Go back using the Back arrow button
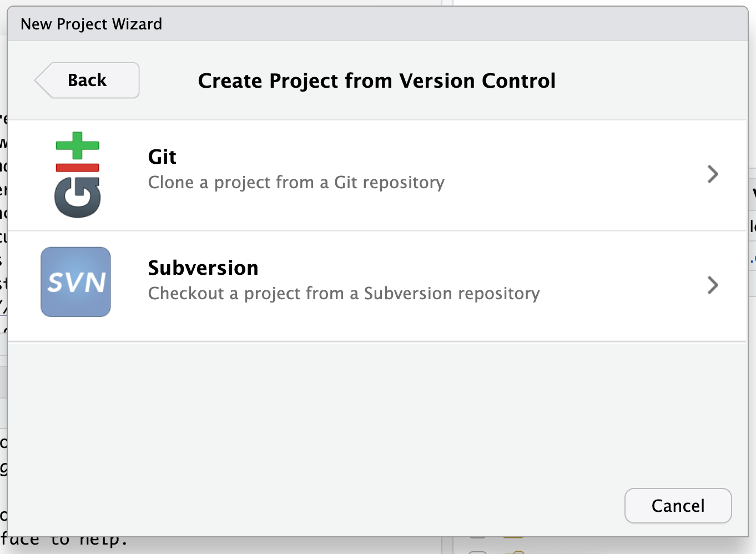The image size is (756, 554). click(x=87, y=80)
